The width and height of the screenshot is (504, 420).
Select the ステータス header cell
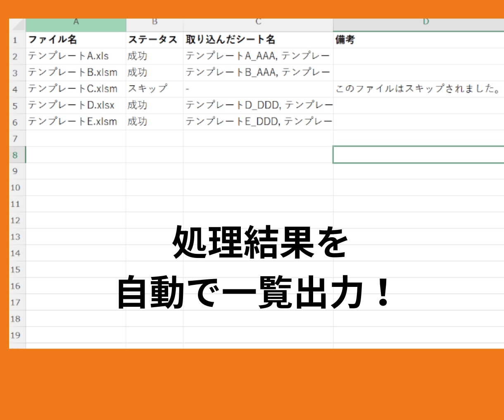tap(155, 40)
